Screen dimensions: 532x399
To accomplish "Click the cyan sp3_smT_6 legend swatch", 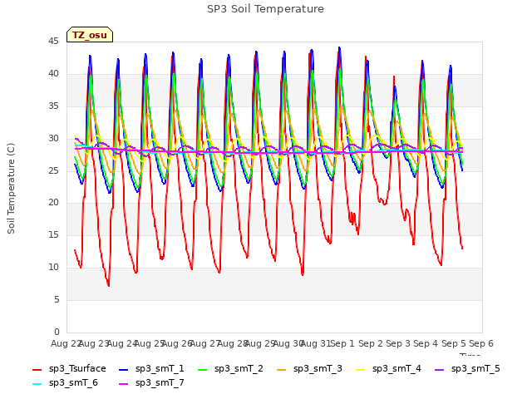I will [x=37, y=384].
